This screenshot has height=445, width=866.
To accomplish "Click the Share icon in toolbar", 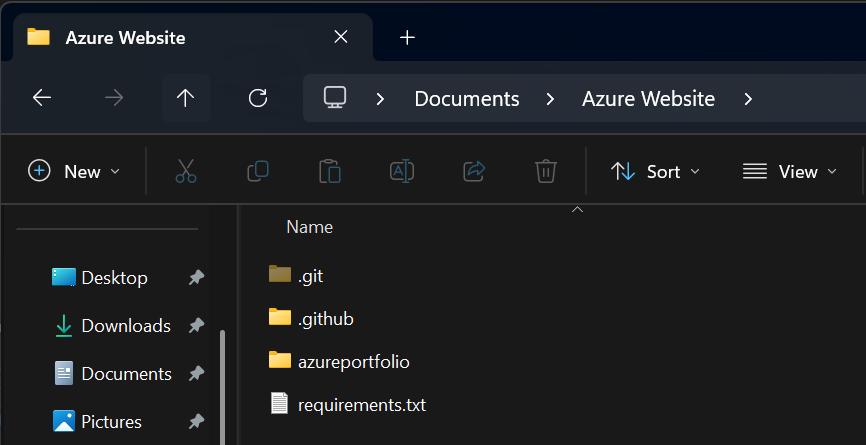I will (474, 171).
